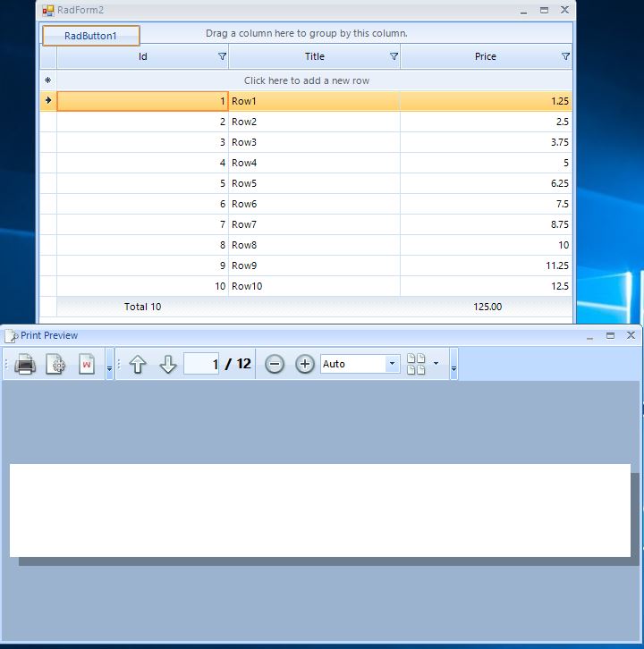Open the Price column filter icon
Viewport: 644px width, 649px height.
(x=565, y=56)
